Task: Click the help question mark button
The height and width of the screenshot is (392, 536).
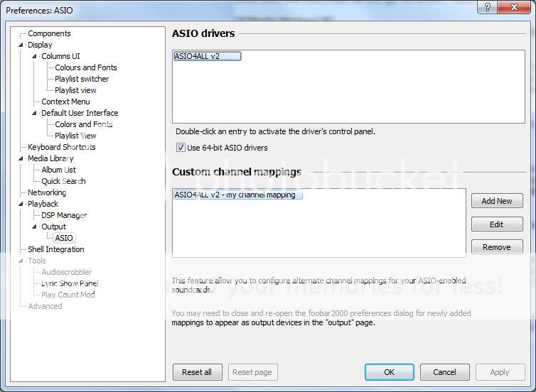Action: tap(487, 7)
